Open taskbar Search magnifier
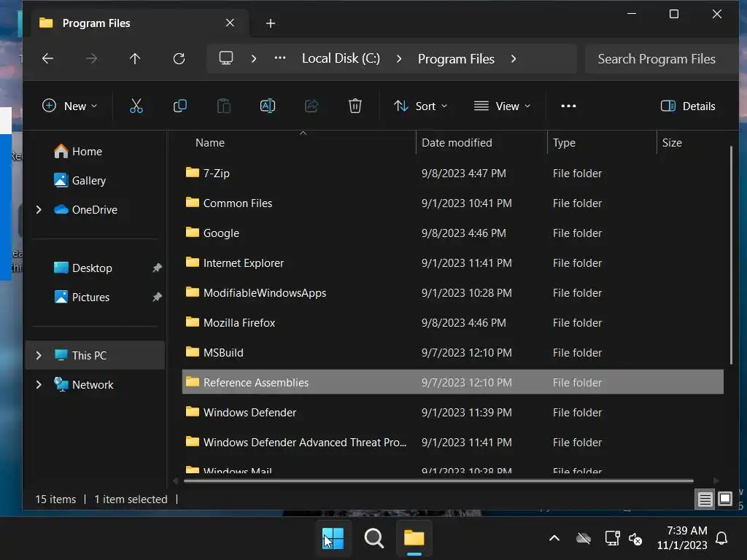747x560 pixels. [374, 539]
